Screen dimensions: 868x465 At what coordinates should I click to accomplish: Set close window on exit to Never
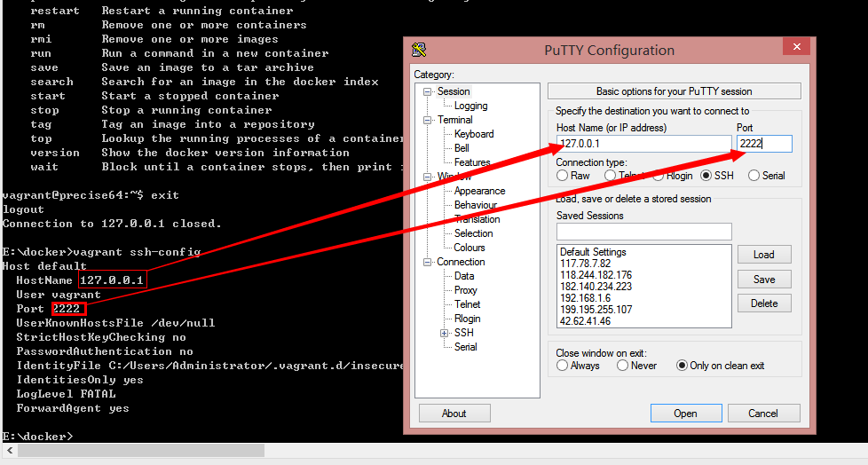point(623,366)
